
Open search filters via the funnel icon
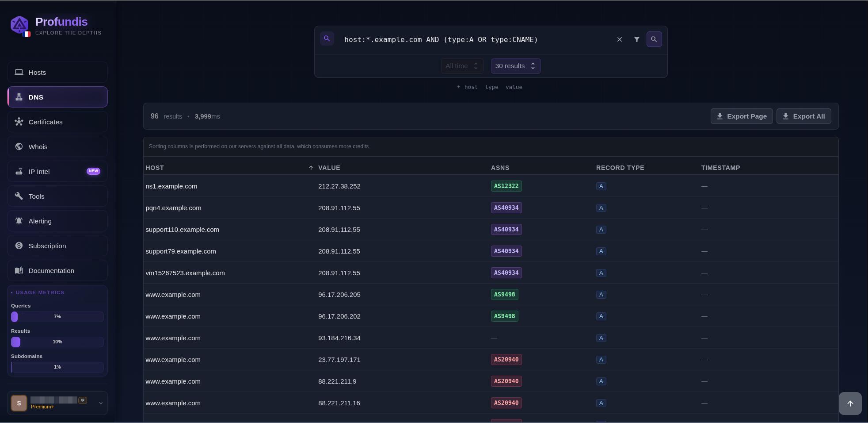(636, 39)
